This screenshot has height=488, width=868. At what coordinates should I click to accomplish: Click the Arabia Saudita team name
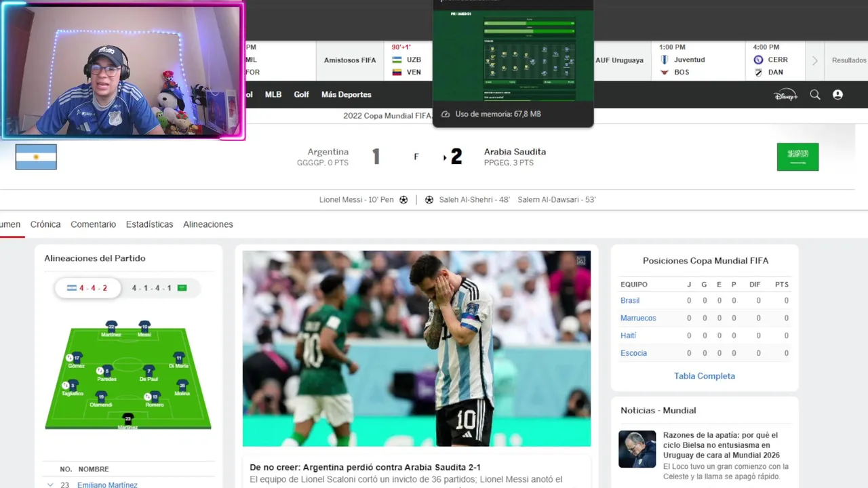point(515,152)
